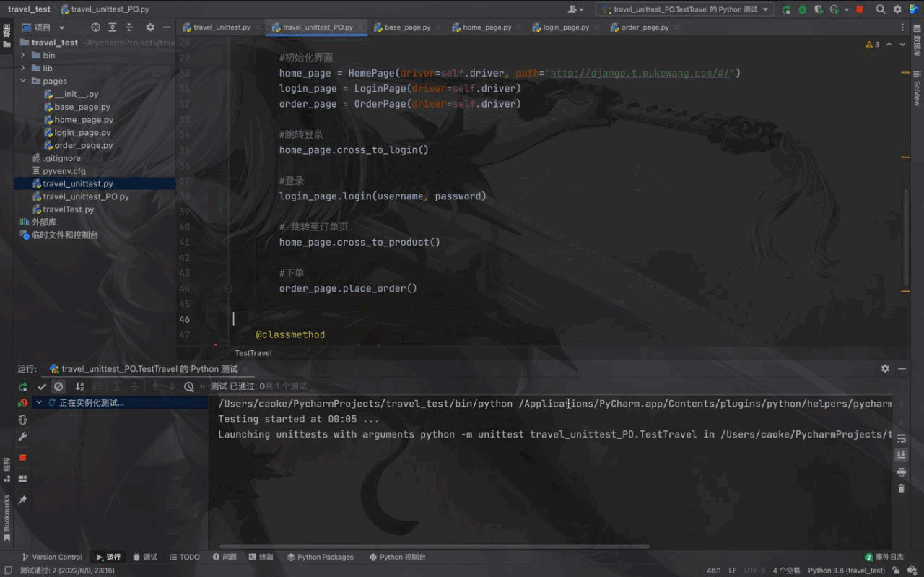Image resolution: width=924 pixels, height=577 pixels.
Task: Click the warnings indicator showing 3
Action: (873, 44)
